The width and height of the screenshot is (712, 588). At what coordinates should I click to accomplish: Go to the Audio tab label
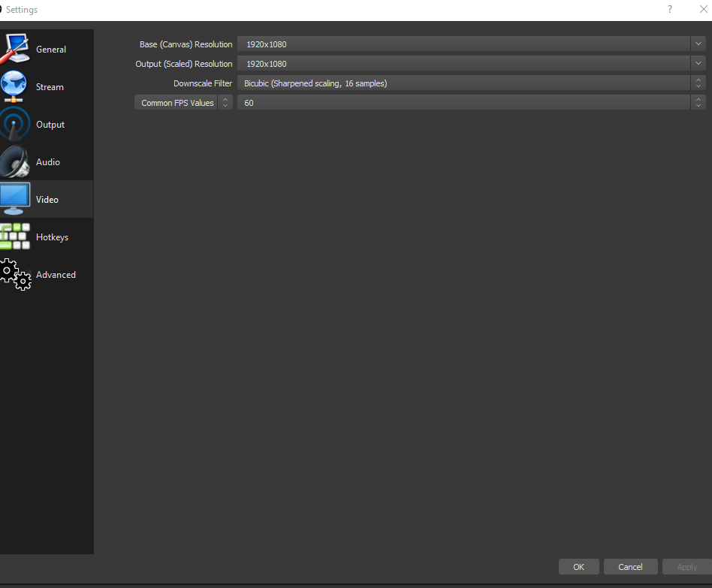[47, 162]
